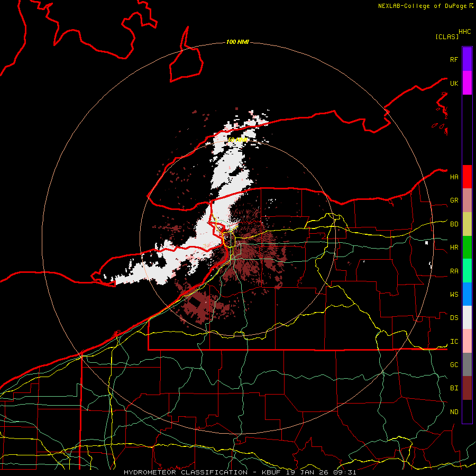Screen dimensions: 476x476
Task: Click the UK legend label
Action: [454, 83]
